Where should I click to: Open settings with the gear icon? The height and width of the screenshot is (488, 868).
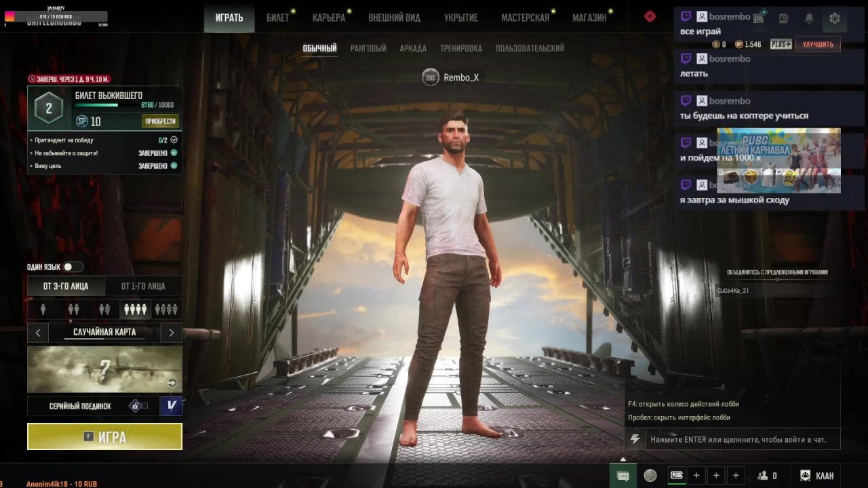pyautogui.click(x=835, y=19)
